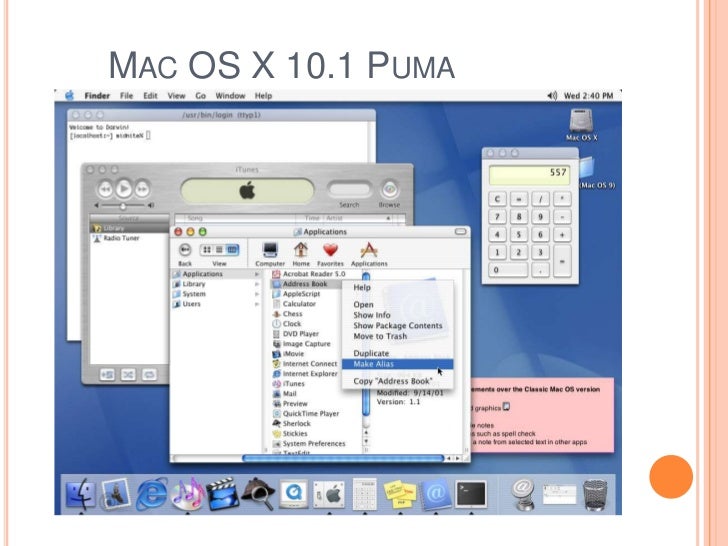Open Finder from the Dock
The image size is (728, 546).
80,495
